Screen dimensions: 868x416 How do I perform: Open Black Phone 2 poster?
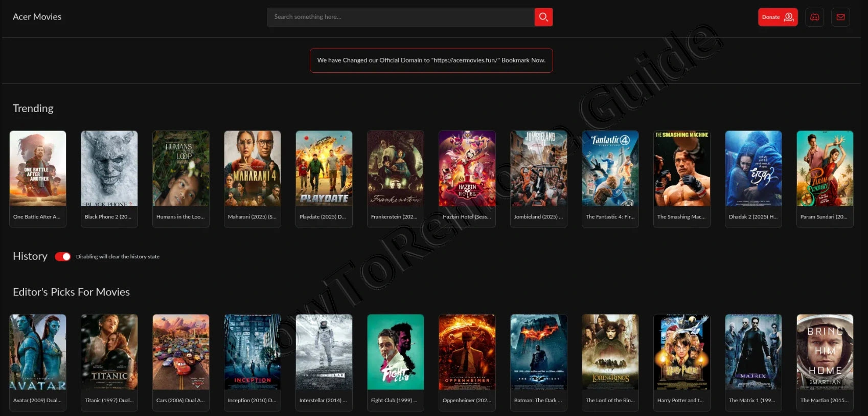pyautogui.click(x=109, y=168)
